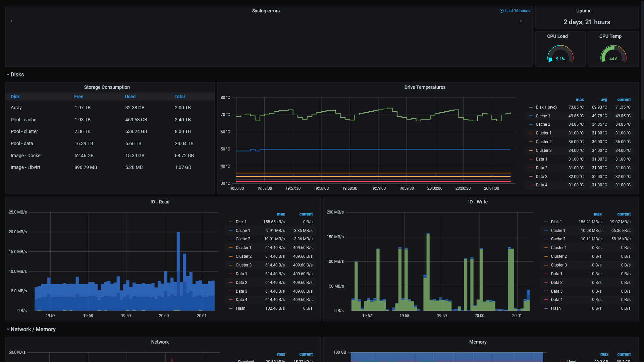Sort Storage Consumption by Used column
Image resolution: width=644 pixels, height=362 pixels.
(130, 97)
